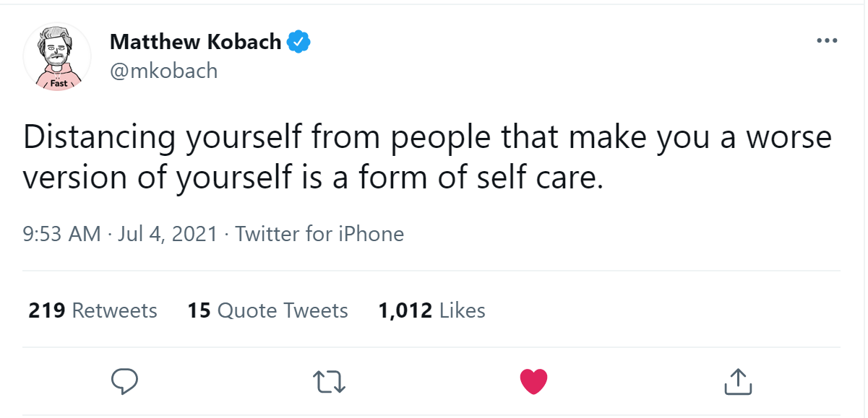Click the retweet icon below the tweet
This screenshot has height=418, width=868.
pyautogui.click(x=329, y=380)
